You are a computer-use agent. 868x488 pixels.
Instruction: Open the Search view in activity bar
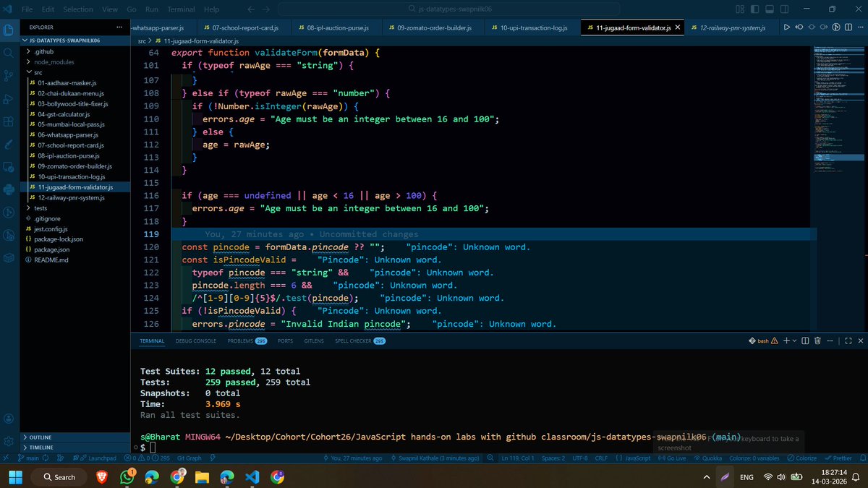pos(9,53)
